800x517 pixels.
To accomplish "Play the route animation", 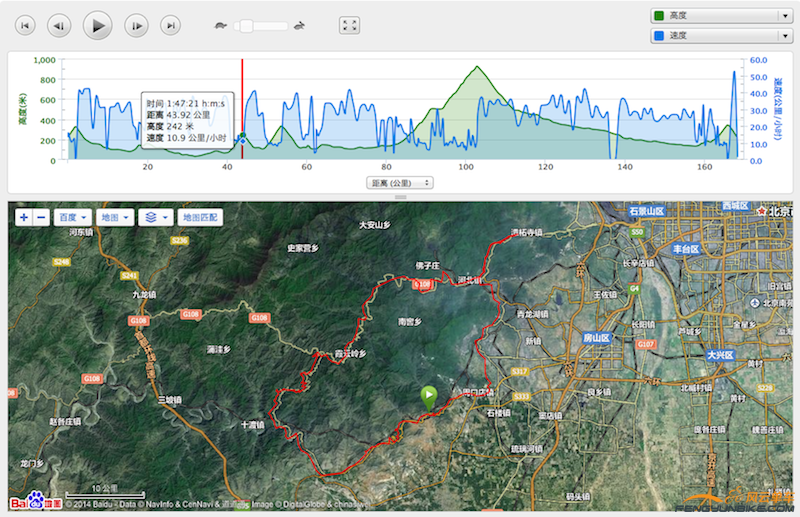I will [x=97, y=26].
